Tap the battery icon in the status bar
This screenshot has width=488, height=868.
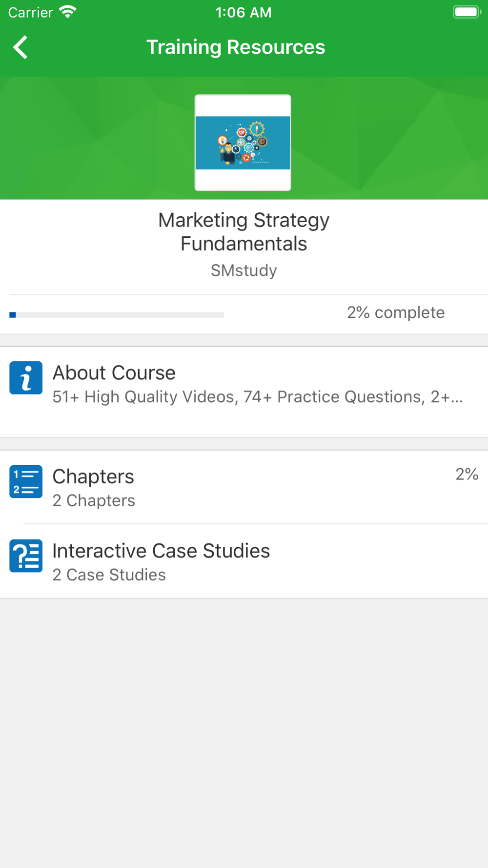point(467,12)
